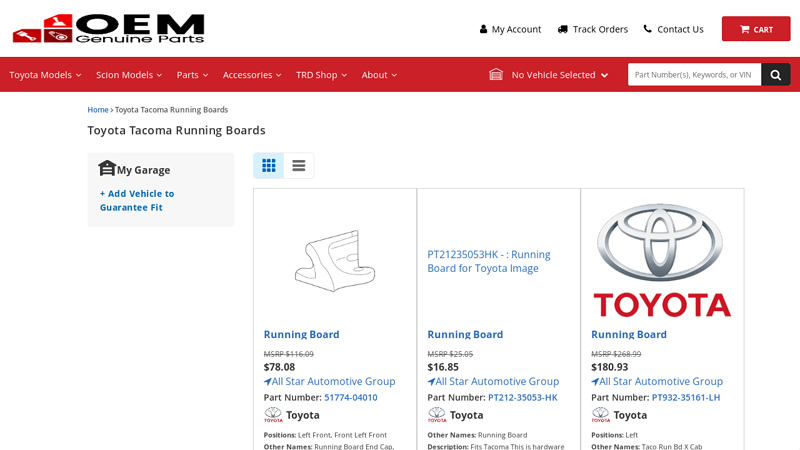The width and height of the screenshot is (800, 450).
Task: Switch to grid view layout
Action: [x=269, y=166]
